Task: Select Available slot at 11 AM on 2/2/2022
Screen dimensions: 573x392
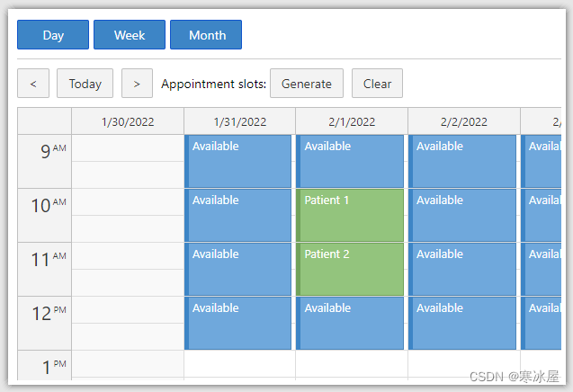Action: point(463,269)
